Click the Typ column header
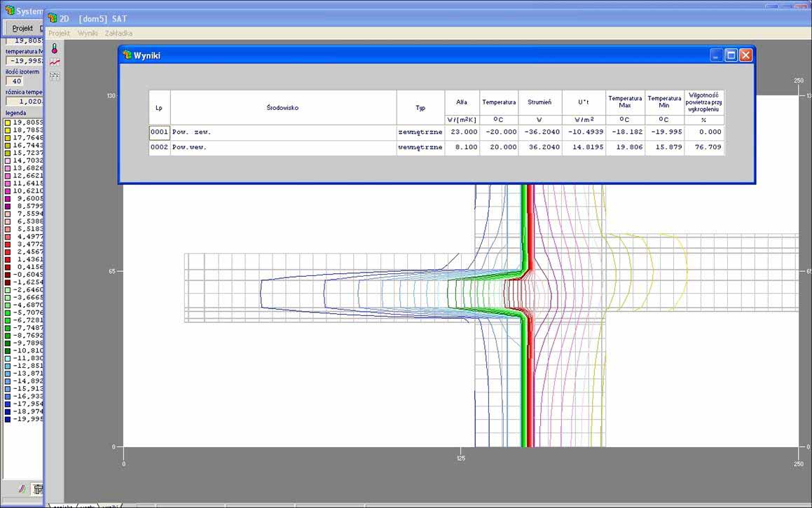This screenshot has height=508, width=812. [x=420, y=108]
